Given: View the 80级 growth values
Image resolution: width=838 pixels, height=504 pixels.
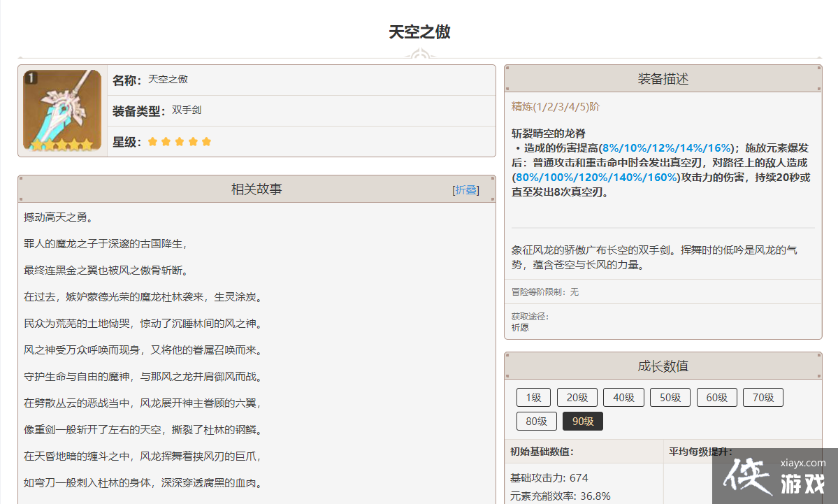Looking at the screenshot, I should [x=536, y=422].
